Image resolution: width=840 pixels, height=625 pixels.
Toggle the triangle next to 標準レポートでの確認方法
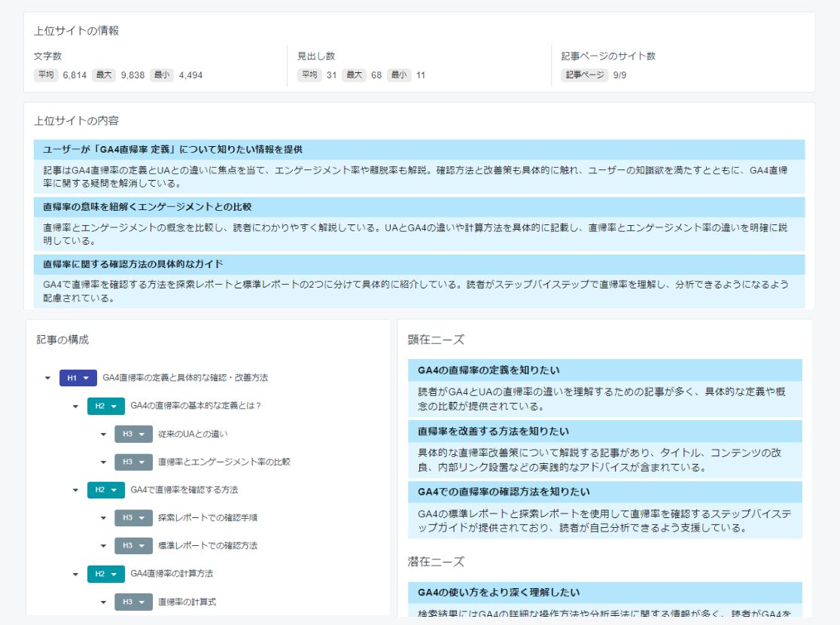(x=104, y=545)
